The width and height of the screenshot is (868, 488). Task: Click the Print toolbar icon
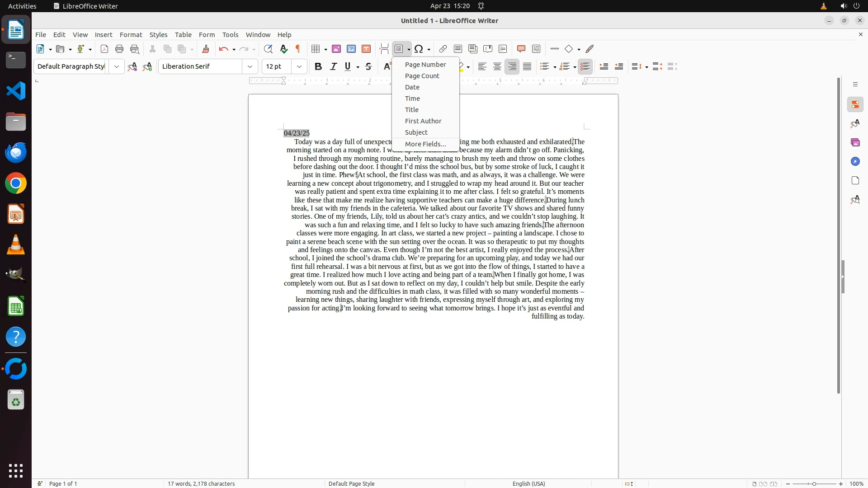[x=119, y=49]
